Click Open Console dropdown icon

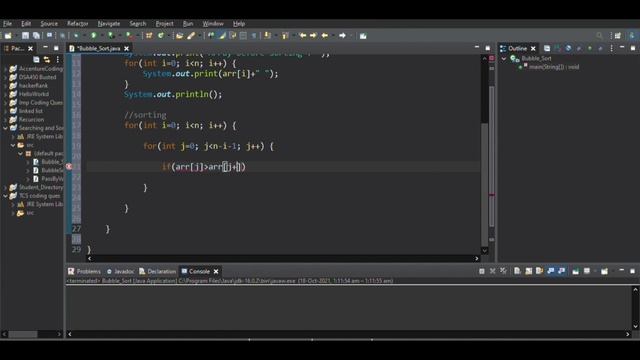tap(604, 271)
